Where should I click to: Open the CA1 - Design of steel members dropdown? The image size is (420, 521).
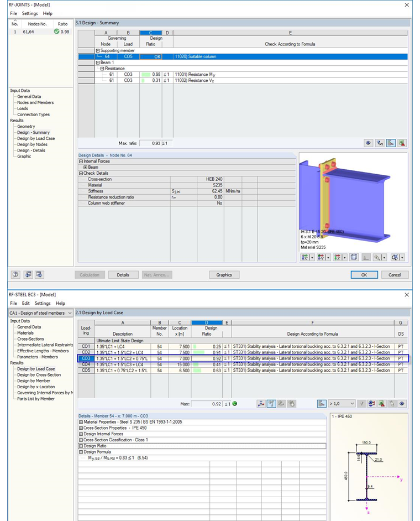click(x=40, y=313)
